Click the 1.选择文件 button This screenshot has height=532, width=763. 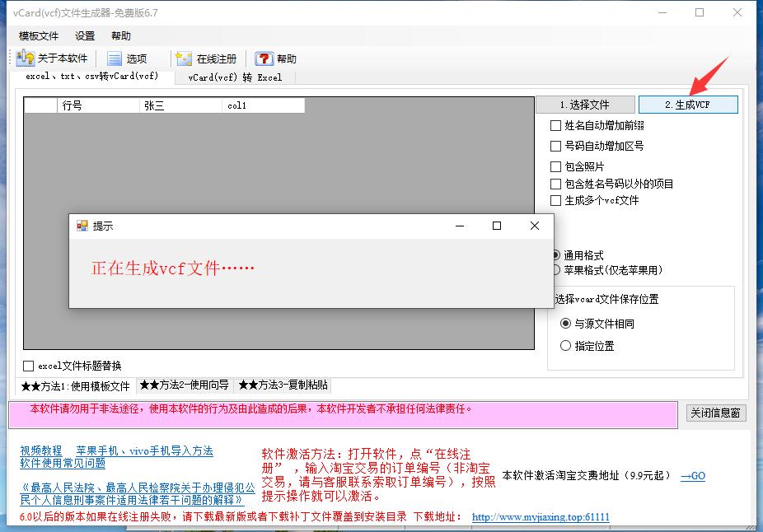pyautogui.click(x=585, y=105)
